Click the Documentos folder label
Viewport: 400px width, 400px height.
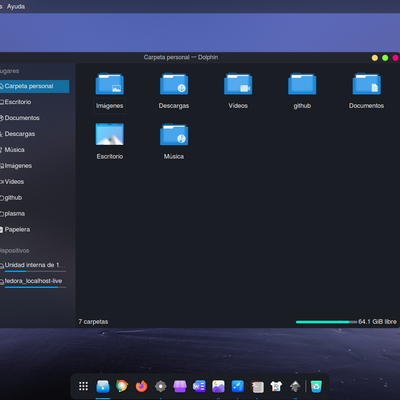[x=366, y=106]
